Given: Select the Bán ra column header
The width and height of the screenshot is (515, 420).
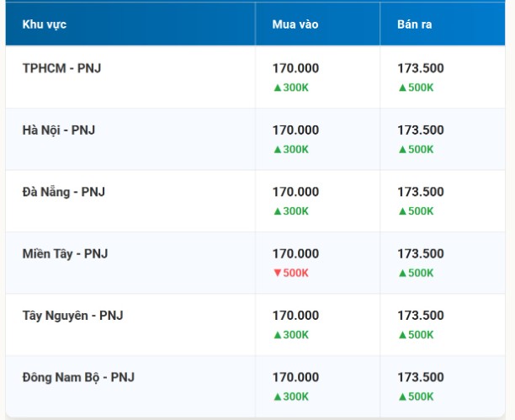Looking at the screenshot, I should click(415, 24).
